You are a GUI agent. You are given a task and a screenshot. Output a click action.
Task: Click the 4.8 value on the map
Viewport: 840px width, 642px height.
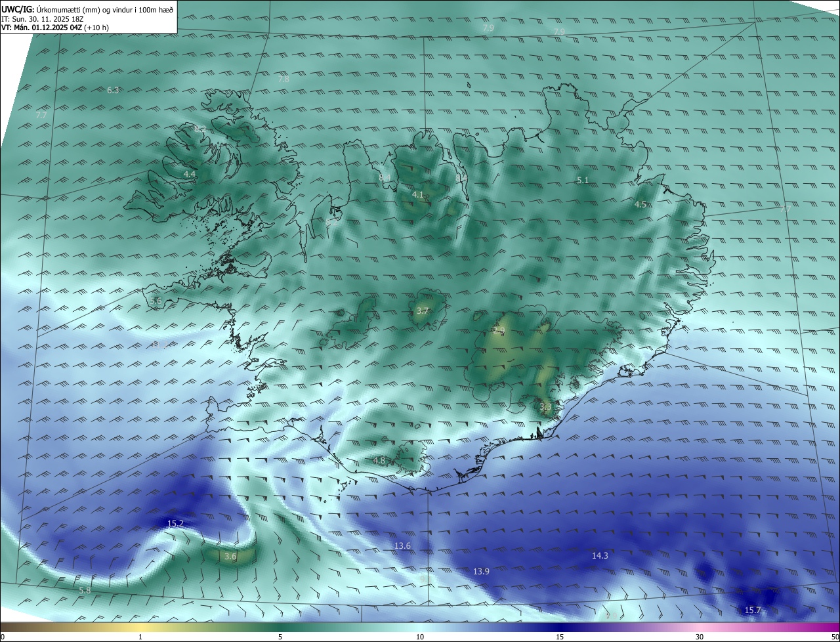point(379,460)
